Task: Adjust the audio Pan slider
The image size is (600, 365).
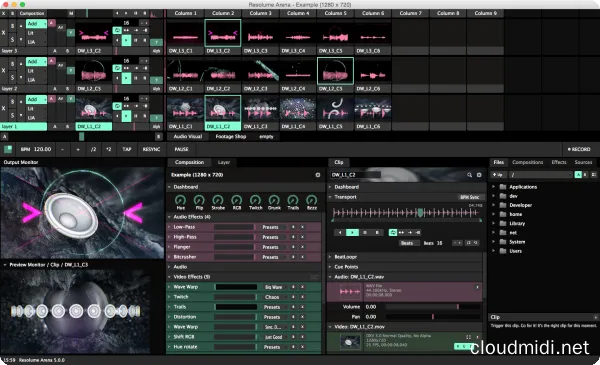Action: (433, 317)
